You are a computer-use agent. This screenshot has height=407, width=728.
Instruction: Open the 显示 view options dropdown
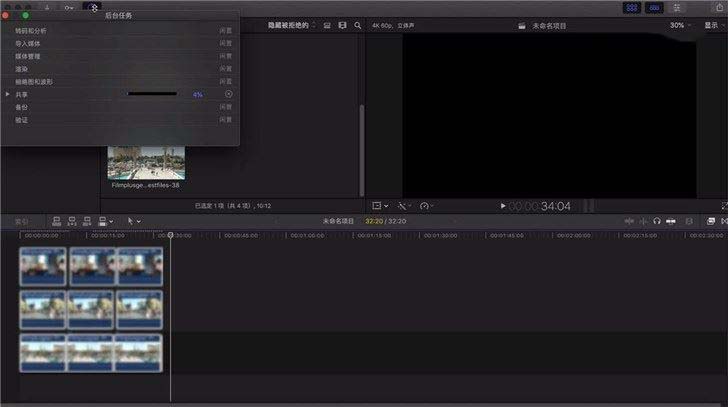714,26
